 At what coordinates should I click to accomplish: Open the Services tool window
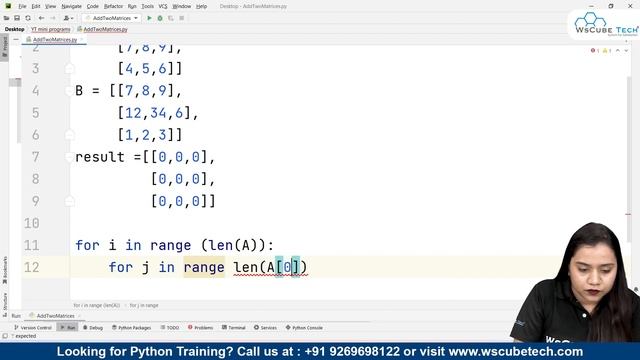click(x=265, y=328)
